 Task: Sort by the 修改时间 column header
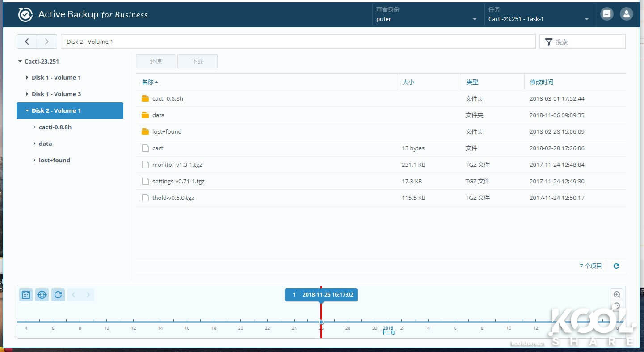tap(542, 82)
